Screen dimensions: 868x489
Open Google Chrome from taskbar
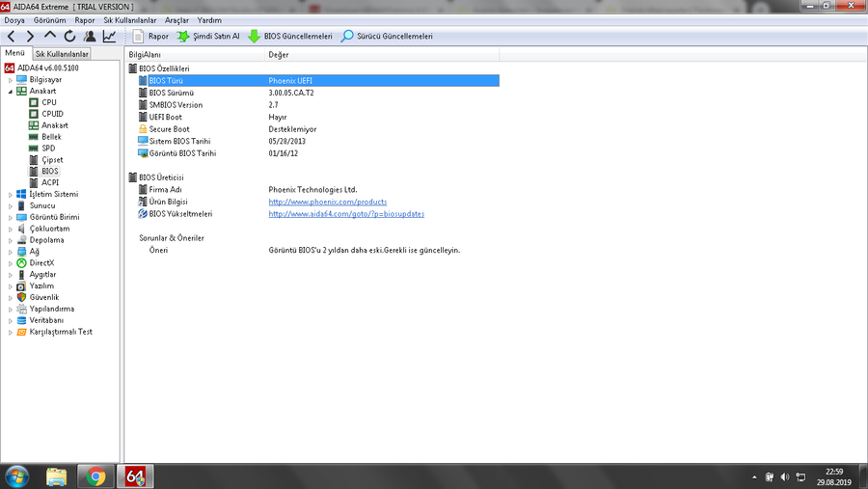tap(95, 476)
